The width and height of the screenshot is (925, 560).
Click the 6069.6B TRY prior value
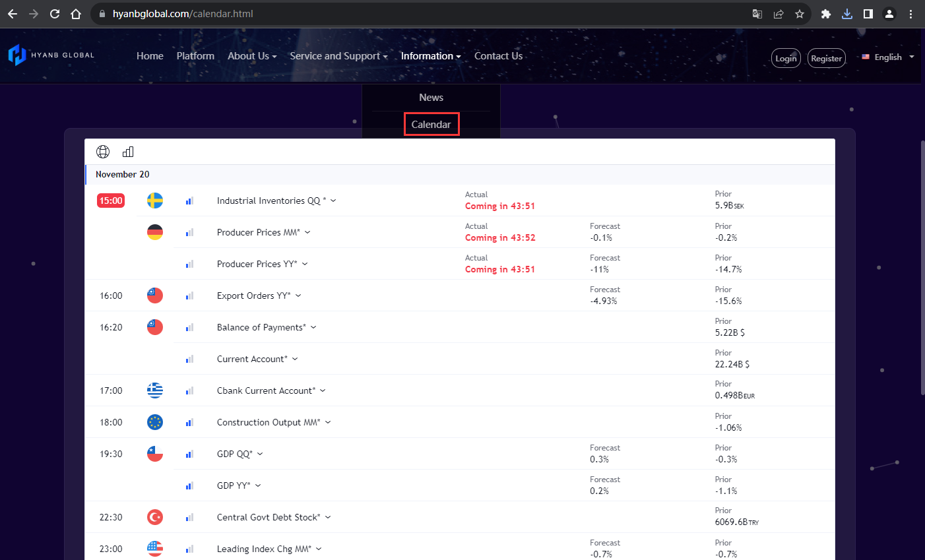pos(737,522)
